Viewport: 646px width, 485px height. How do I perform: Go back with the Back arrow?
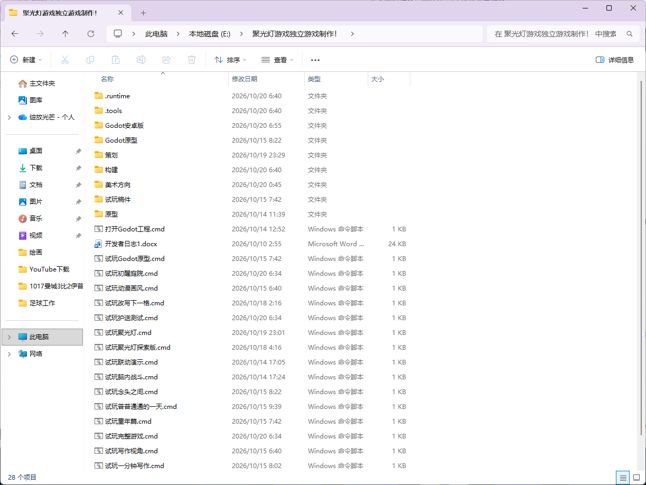click(15, 34)
